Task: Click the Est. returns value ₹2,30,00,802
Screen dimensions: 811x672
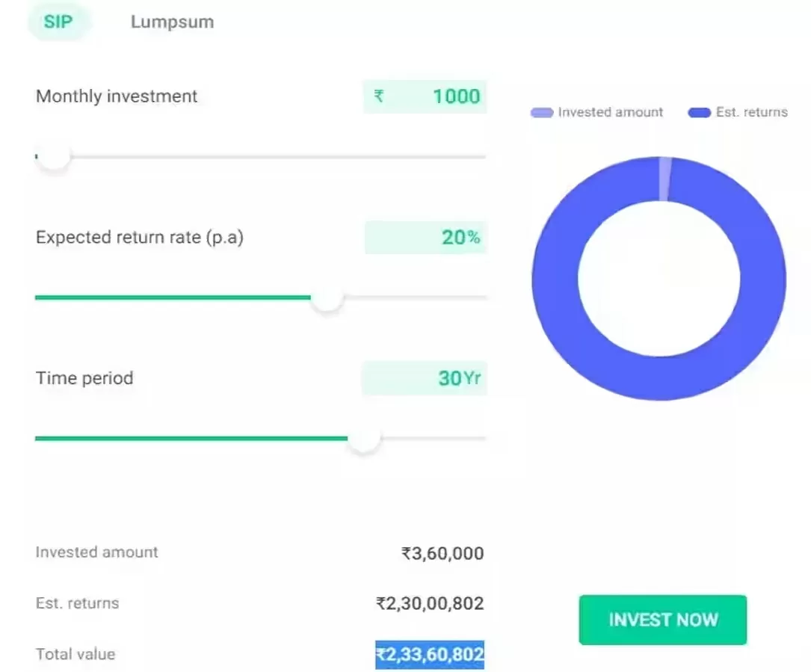Action: tap(430, 603)
